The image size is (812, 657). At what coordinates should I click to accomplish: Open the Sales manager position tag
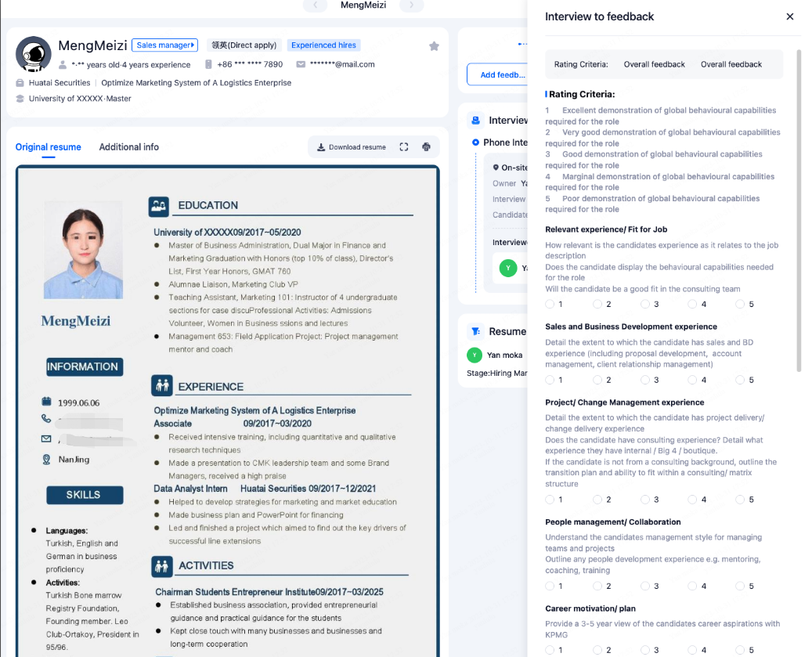(x=164, y=45)
